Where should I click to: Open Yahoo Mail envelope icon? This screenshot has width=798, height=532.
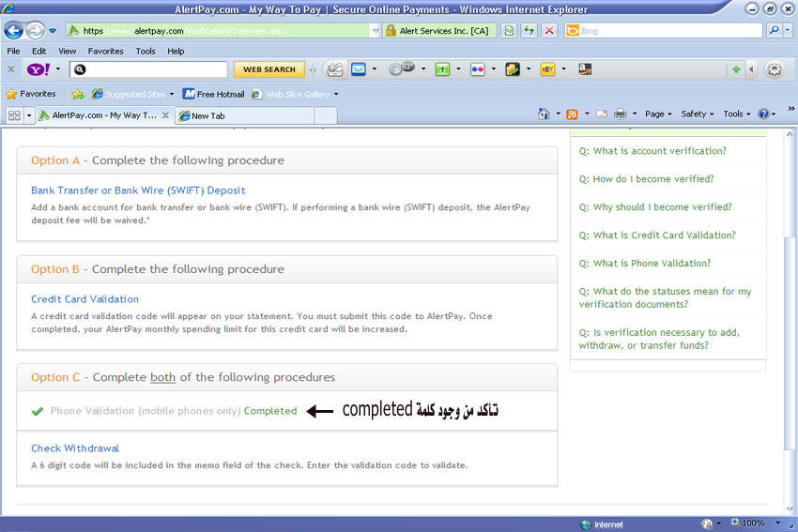point(359,69)
